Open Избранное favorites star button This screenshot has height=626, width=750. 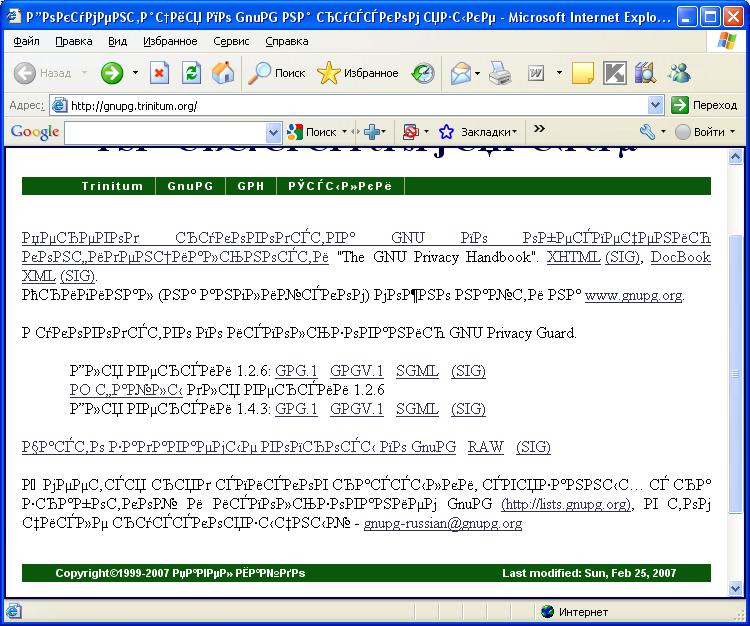[x=358, y=73]
